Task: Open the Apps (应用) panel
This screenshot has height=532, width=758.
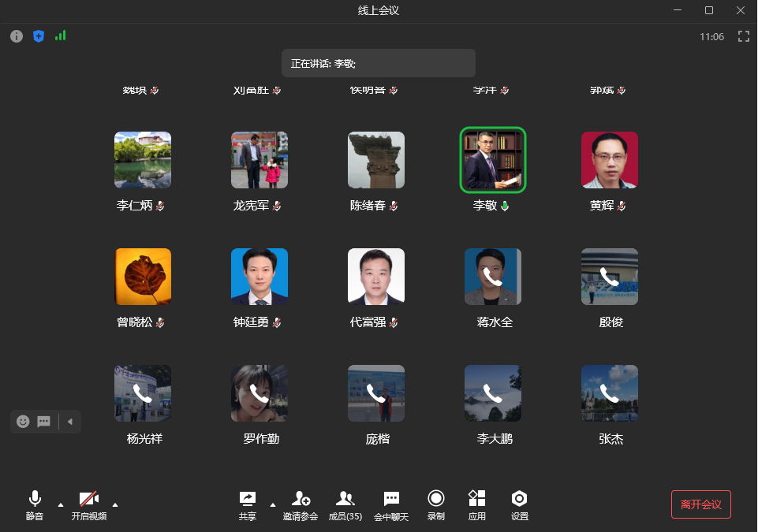Action: pos(476,504)
